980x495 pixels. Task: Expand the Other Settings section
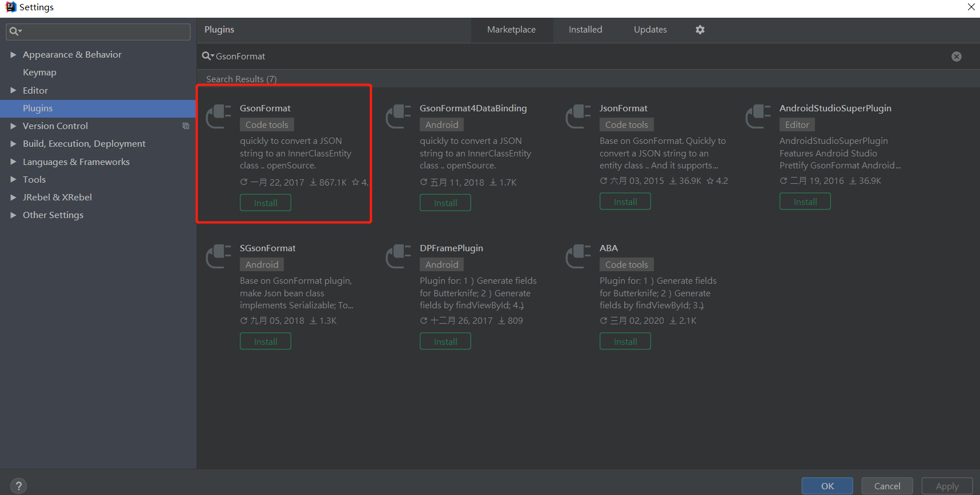13,215
